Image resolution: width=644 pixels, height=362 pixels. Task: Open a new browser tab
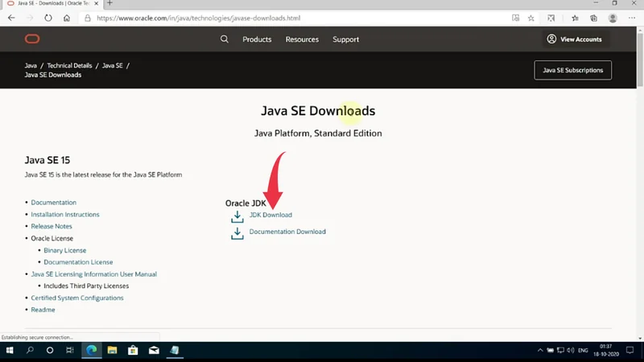tap(109, 4)
